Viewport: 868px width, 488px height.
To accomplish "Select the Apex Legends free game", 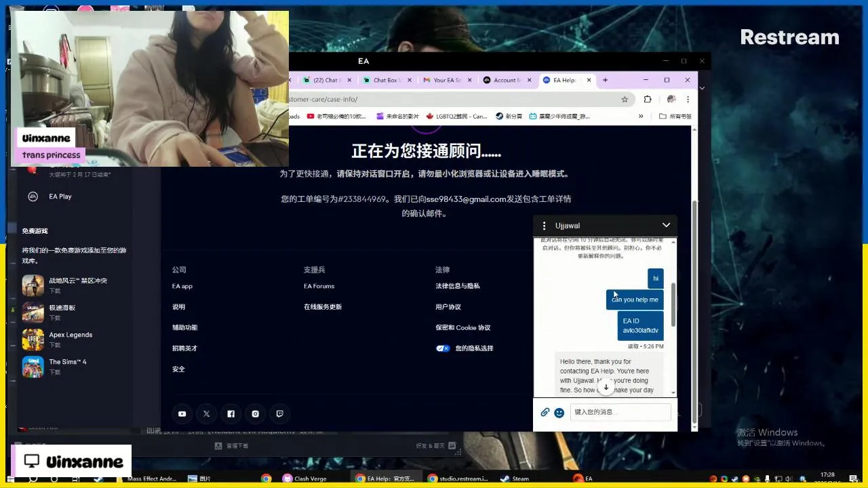I will click(x=76, y=340).
